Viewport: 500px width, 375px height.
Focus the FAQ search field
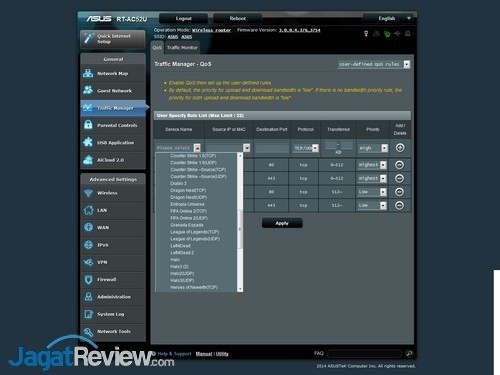click(x=364, y=354)
